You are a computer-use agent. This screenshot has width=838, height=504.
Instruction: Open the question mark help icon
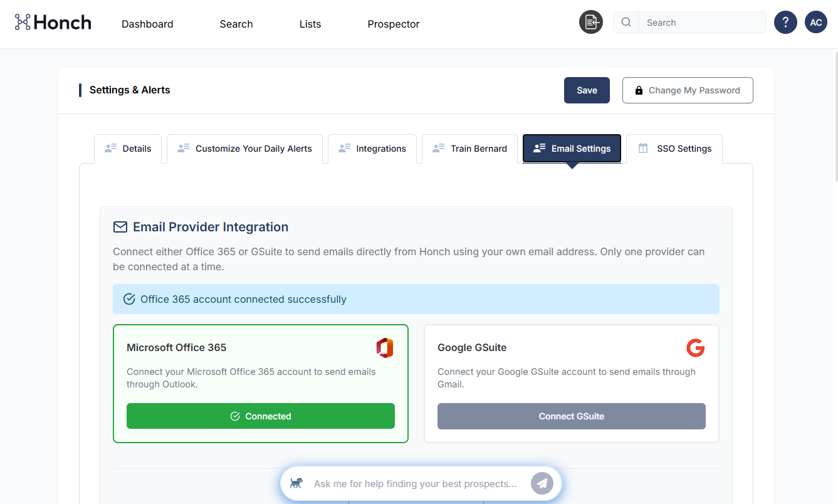click(785, 22)
